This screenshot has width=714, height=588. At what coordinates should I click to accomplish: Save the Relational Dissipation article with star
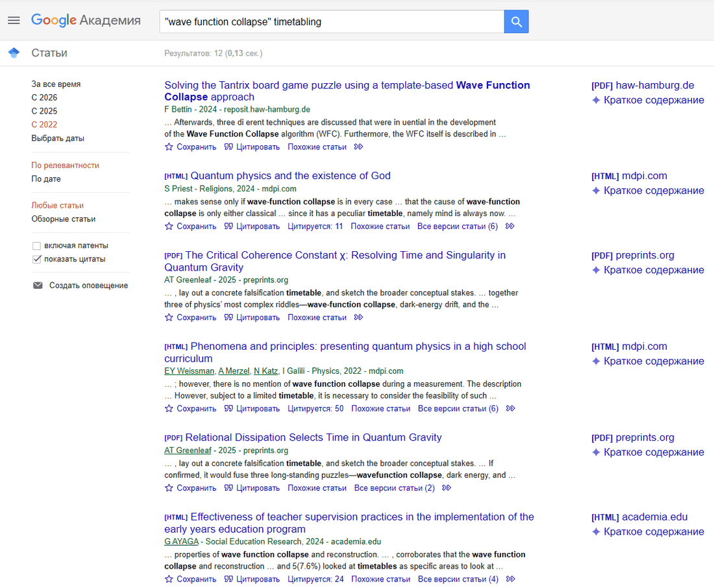pyautogui.click(x=190, y=487)
